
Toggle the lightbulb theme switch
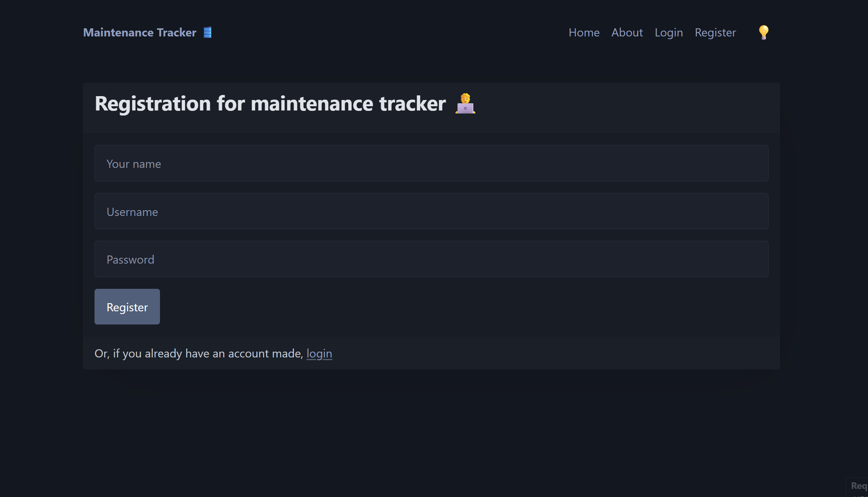(x=763, y=33)
